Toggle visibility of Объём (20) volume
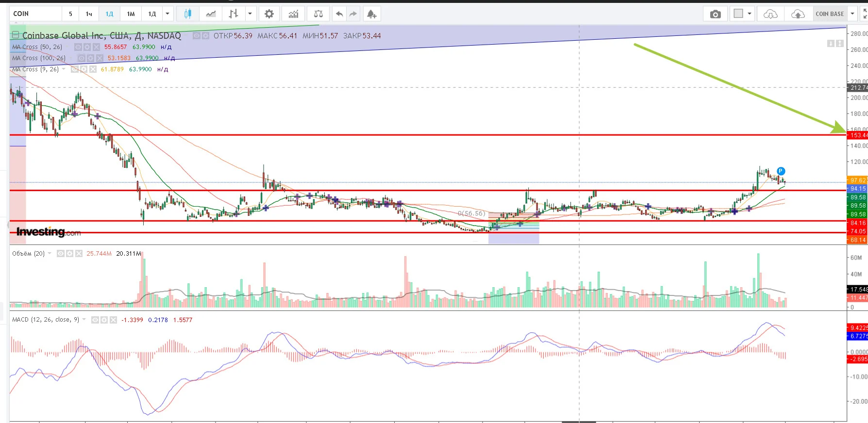Viewport: 868px width, 423px height. click(x=61, y=254)
